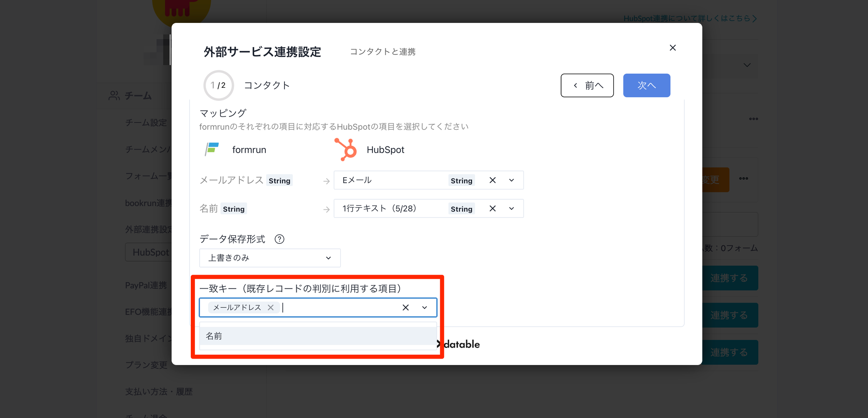This screenshot has height=418, width=868.
Task: Clear the 1行テキスト mapping selection
Action: point(492,209)
